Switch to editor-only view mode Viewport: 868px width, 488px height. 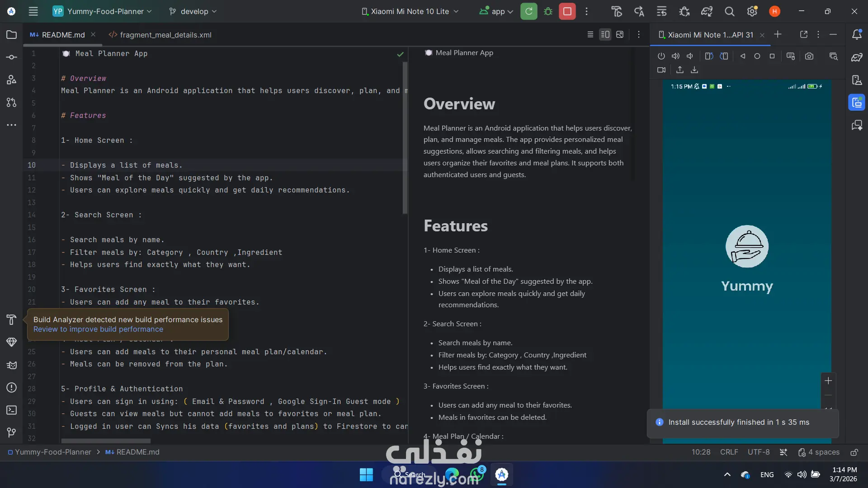point(590,35)
